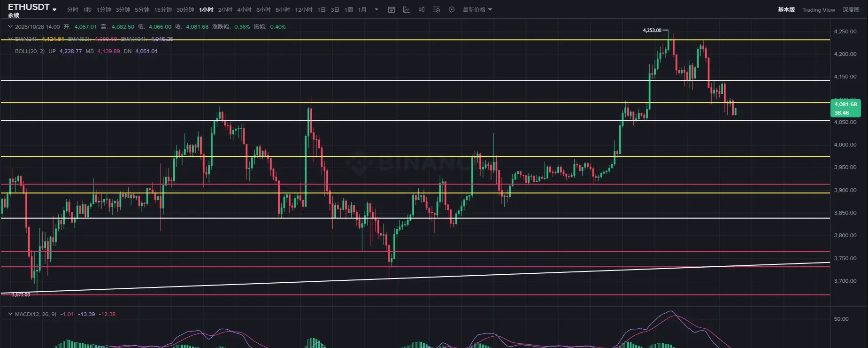Image resolution: width=868 pixels, height=348 pixels.
Task: Click the high price value 4,082.50
Action: coord(123,27)
